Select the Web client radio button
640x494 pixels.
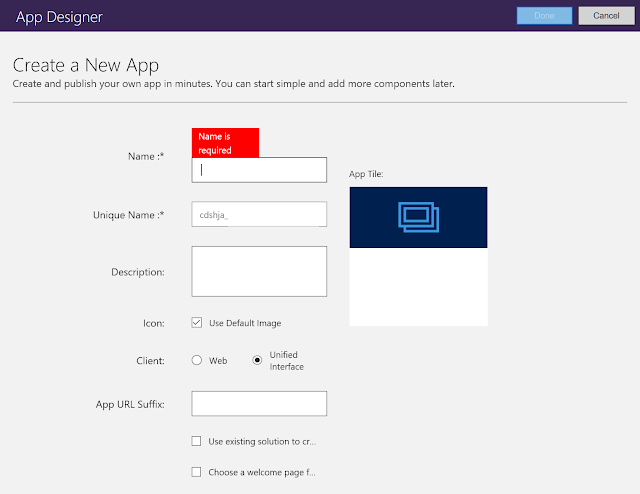pyautogui.click(x=196, y=360)
